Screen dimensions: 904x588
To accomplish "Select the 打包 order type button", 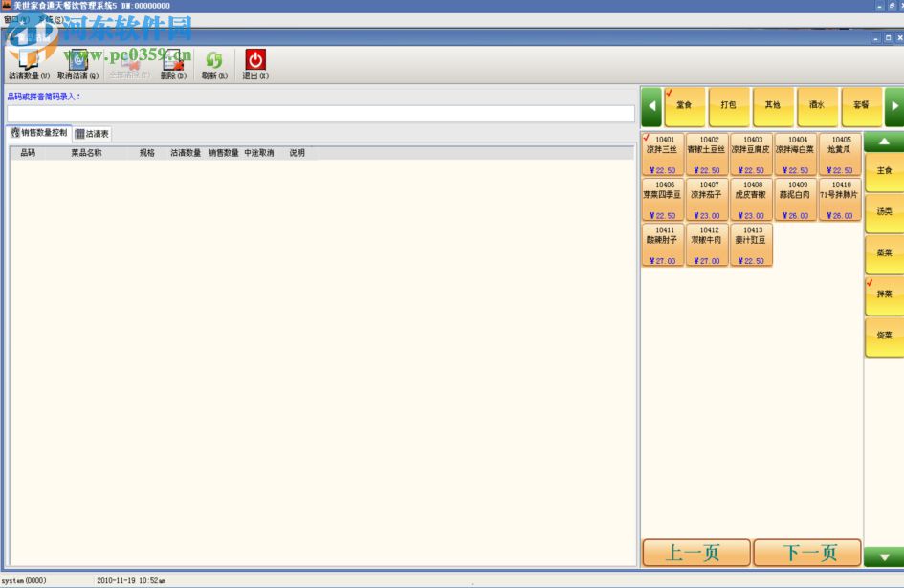I will coord(729,105).
